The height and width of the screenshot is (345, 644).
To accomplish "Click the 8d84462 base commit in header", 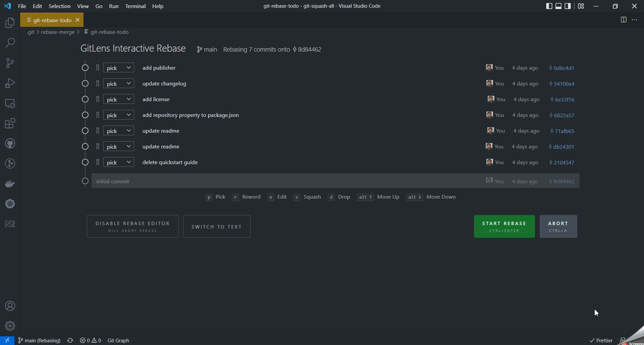I will point(307,49).
